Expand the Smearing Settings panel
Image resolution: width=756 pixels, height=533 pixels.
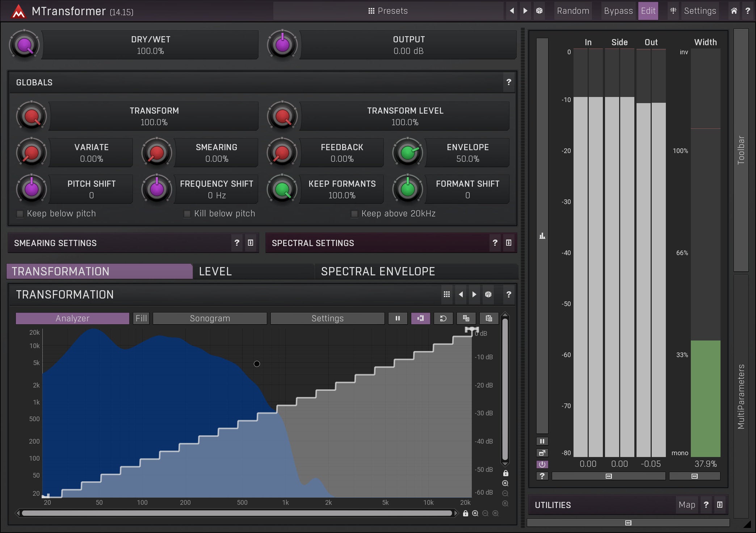pos(251,243)
